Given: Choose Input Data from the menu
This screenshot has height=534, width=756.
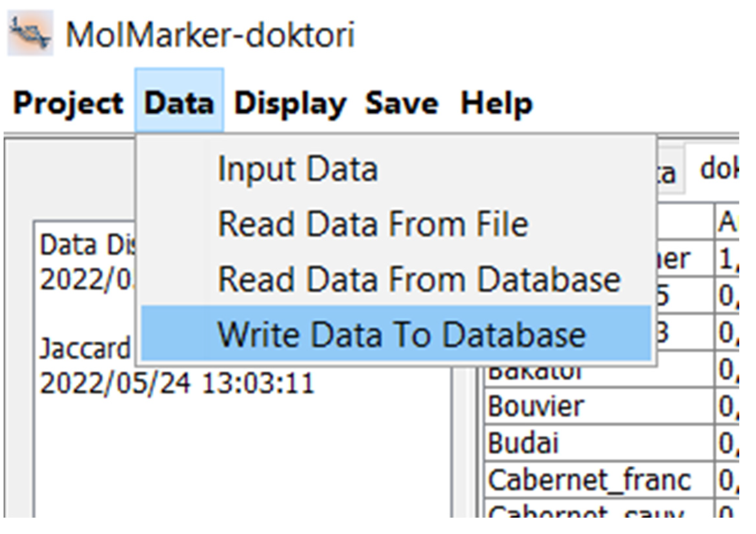Looking at the screenshot, I should click(298, 169).
